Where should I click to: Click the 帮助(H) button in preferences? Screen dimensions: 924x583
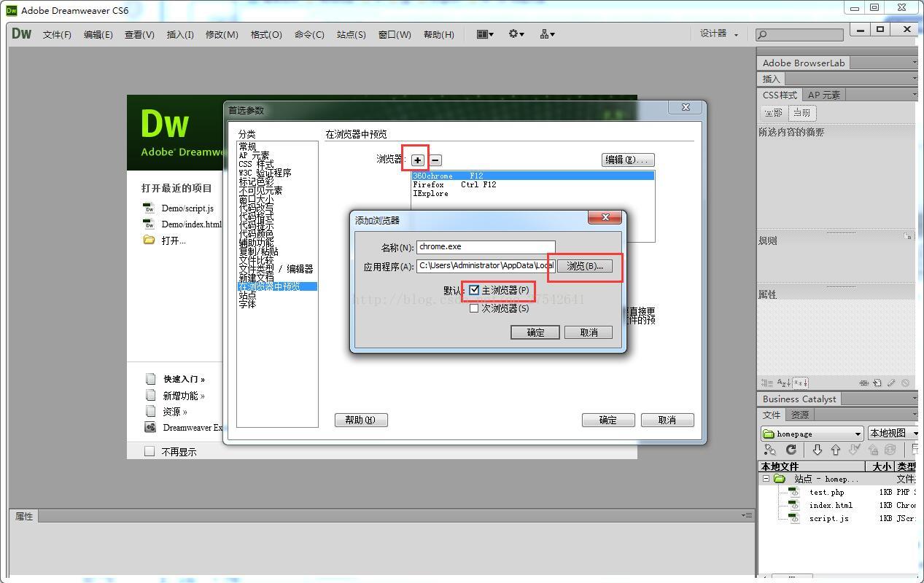[361, 420]
